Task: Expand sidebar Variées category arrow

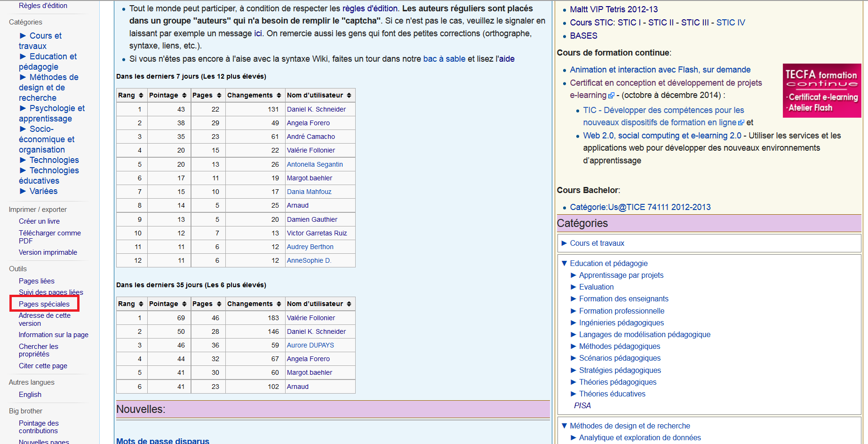Action: [x=23, y=191]
